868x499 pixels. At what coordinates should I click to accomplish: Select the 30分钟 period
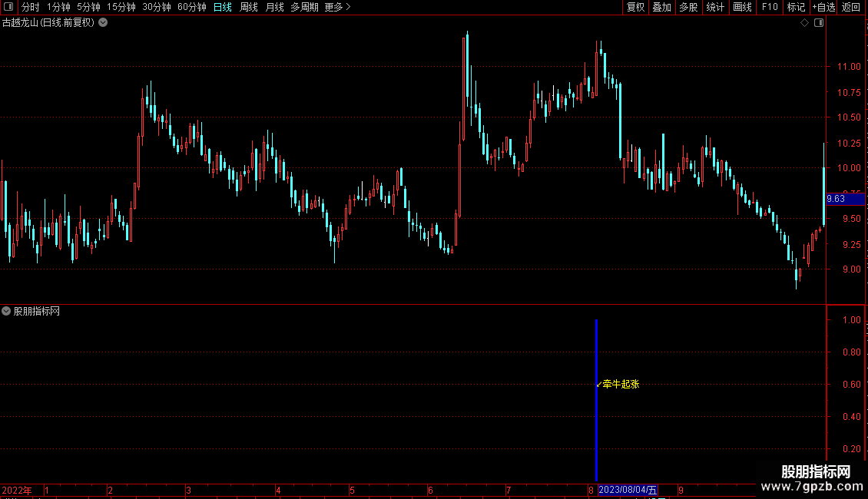pos(157,7)
